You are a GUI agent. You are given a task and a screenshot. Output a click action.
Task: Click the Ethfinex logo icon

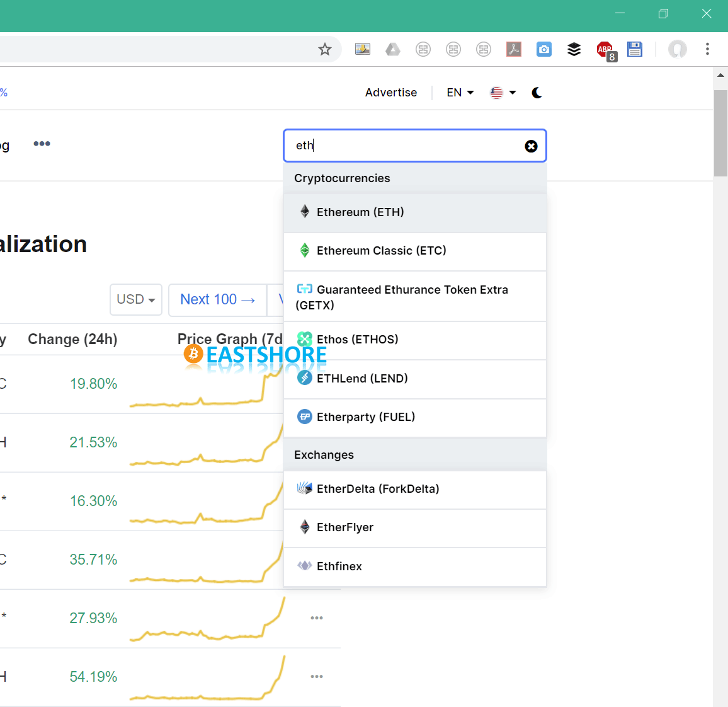305,565
